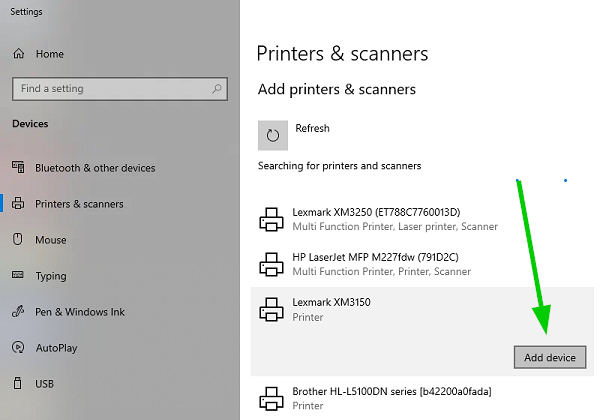Select Printers & scanners in the sidebar
This screenshot has width=612, height=420.
79,204
